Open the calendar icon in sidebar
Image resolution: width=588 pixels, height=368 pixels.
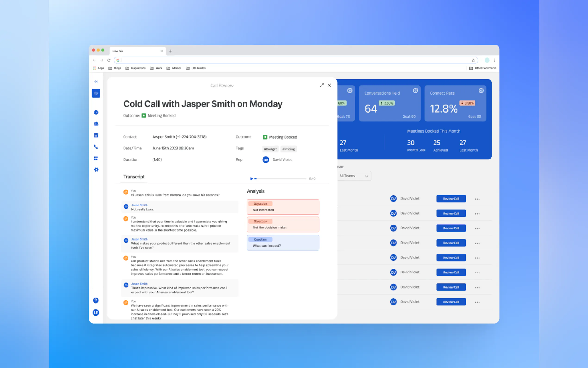(x=96, y=135)
